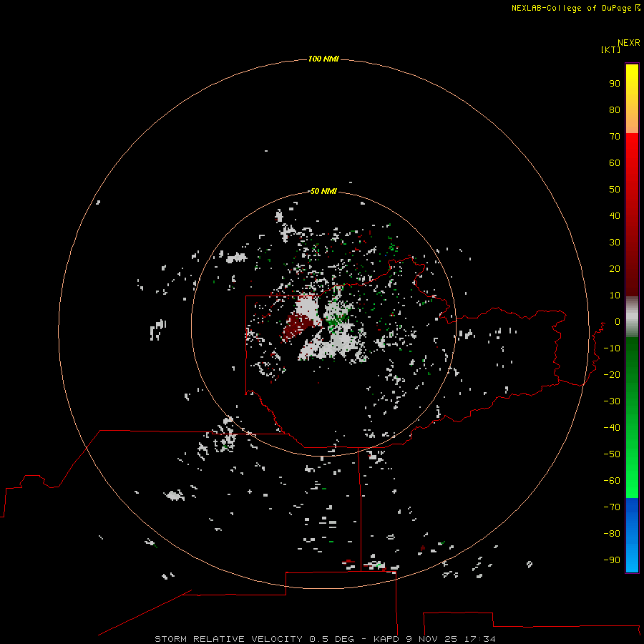The image size is (644, 644).
Task: Pick the blue bottom segment of the color bar
Action: (x=632, y=535)
